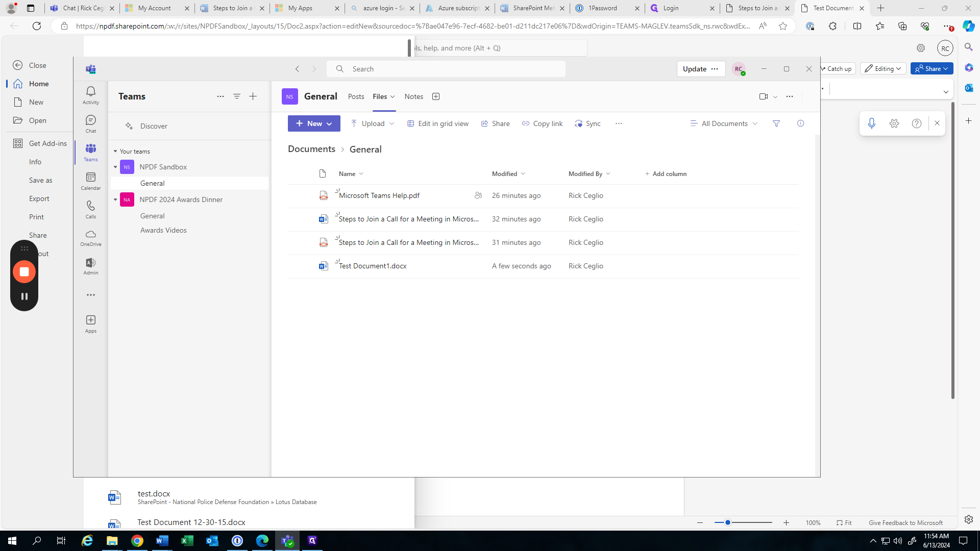Click filter teams list icon
This screenshot has width=980, height=551.
click(x=237, y=96)
